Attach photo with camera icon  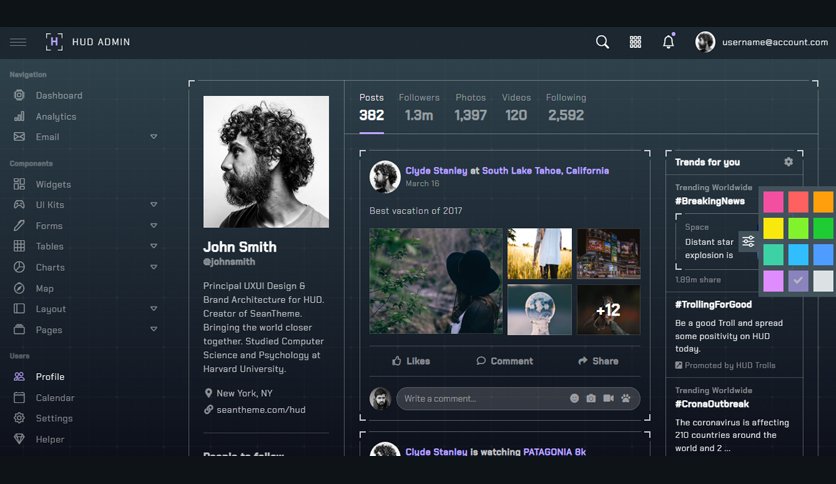pyautogui.click(x=591, y=398)
